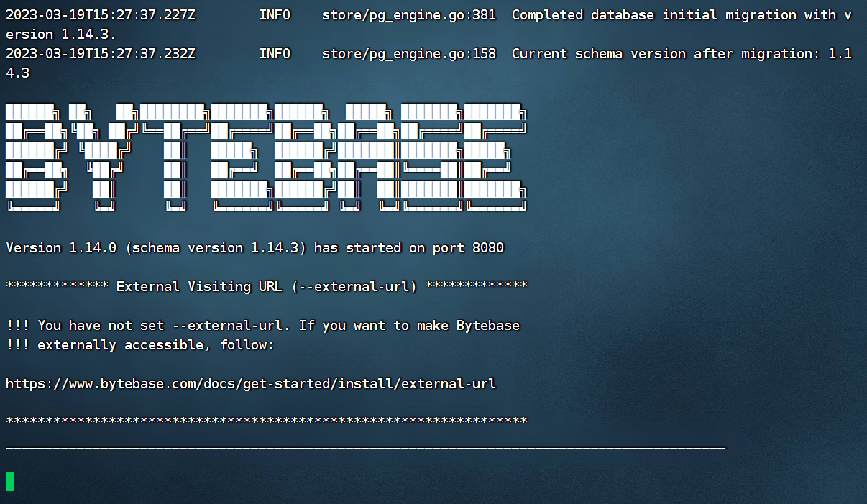
Task: Click the BYTEBASE ASCII art banner
Action: tap(266, 157)
